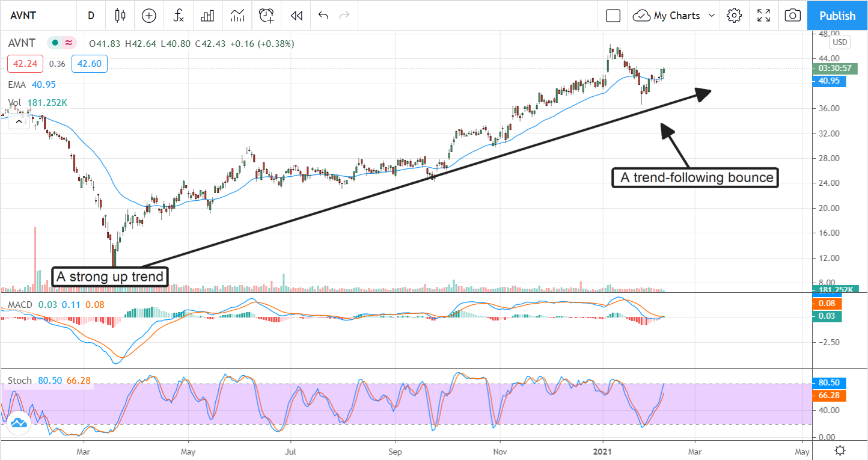Image resolution: width=868 pixels, height=460 pixels.
Task: Open the fx Indicators menu
Action: [179, 16]
